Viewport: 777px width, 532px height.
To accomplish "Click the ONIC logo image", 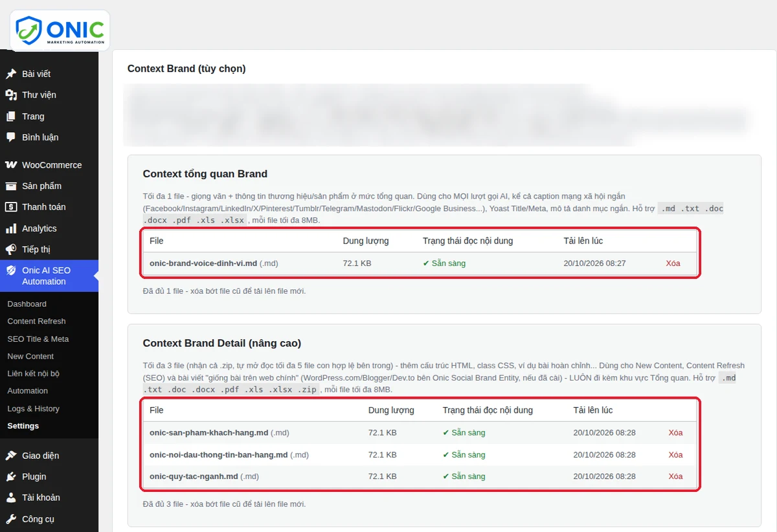I will click(x=60, y=30).
